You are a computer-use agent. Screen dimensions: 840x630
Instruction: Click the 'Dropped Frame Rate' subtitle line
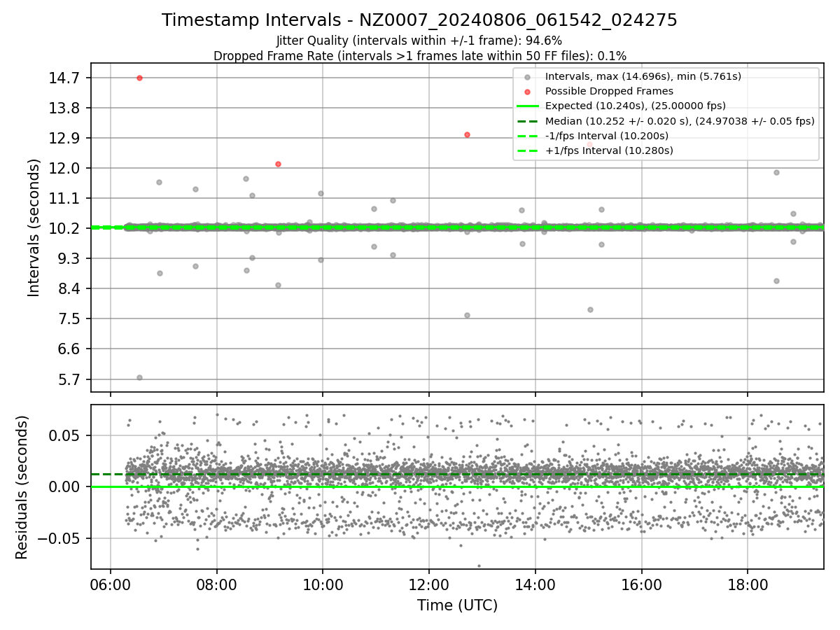pyautogui.click(x=419, y=56)
